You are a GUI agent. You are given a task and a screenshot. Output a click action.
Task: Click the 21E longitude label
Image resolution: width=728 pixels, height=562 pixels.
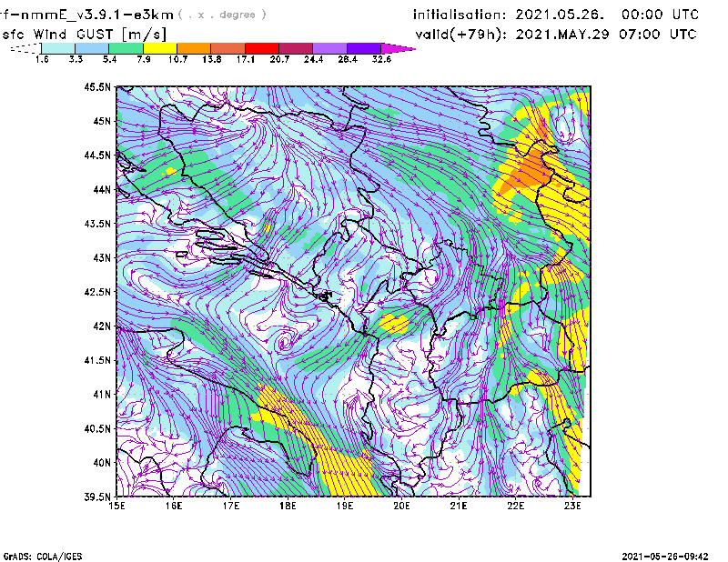(459, 506)
